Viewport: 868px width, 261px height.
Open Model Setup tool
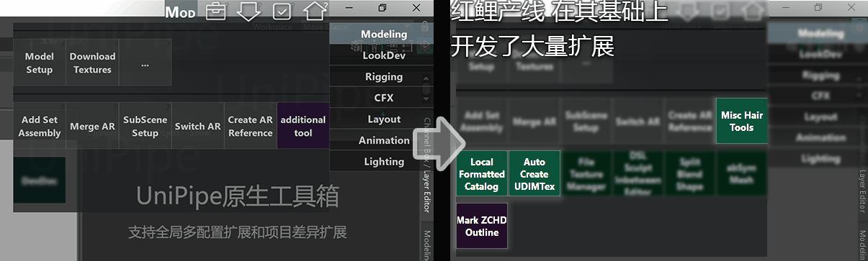coord(40,63)
